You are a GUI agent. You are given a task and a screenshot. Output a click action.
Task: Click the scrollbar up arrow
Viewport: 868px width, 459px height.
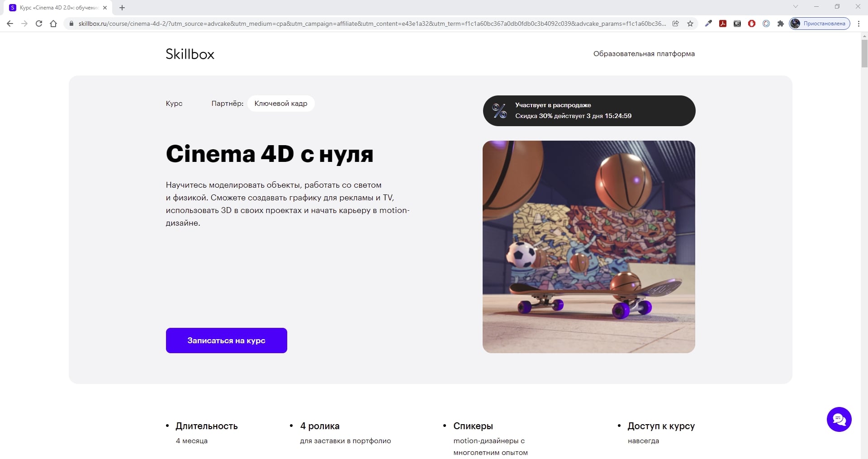(864, 36)
